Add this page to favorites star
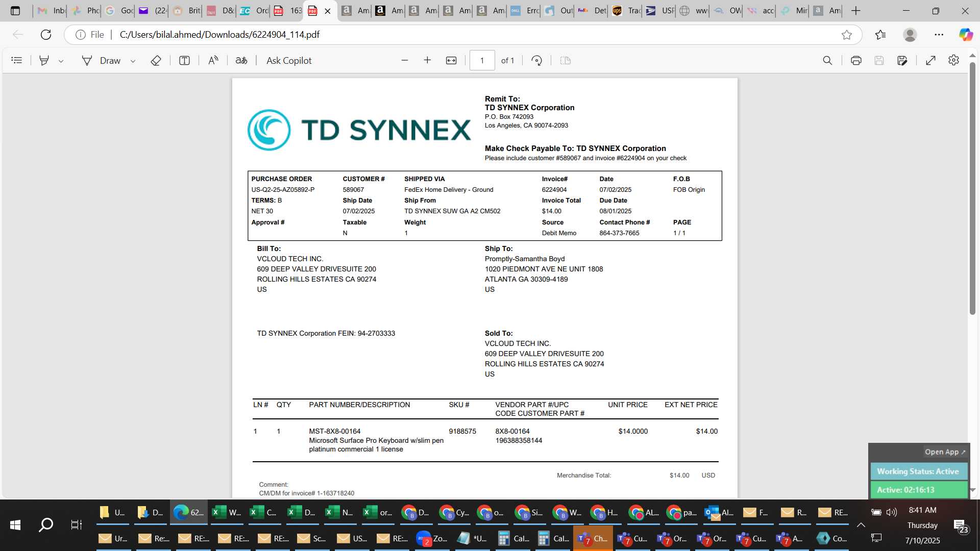The height and width of the screenshot is (551, 980). tap(847, 34)
